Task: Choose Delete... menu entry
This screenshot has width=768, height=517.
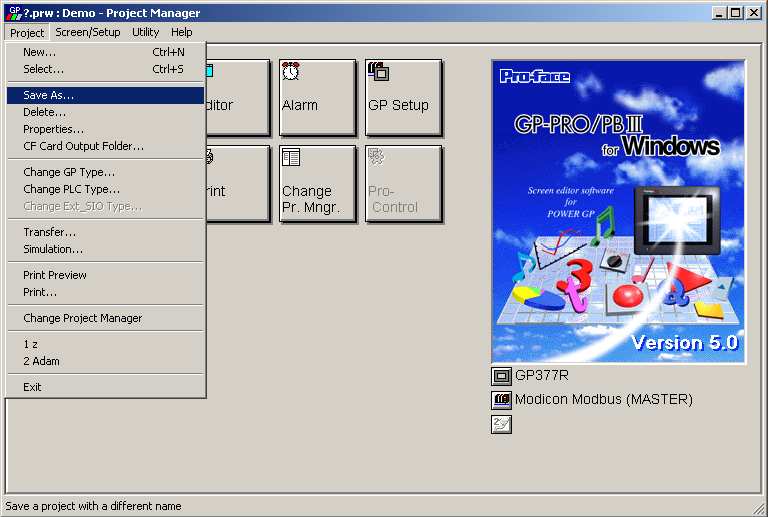Action: [x=105, y=112]
